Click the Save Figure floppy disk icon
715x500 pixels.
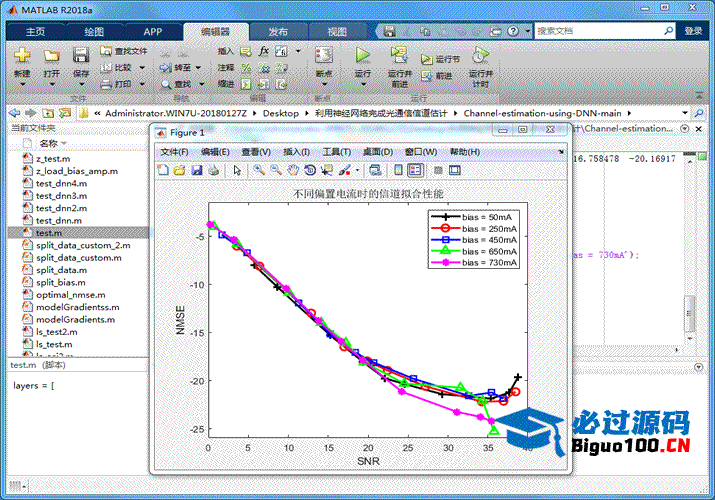click(x=197, y=170)
